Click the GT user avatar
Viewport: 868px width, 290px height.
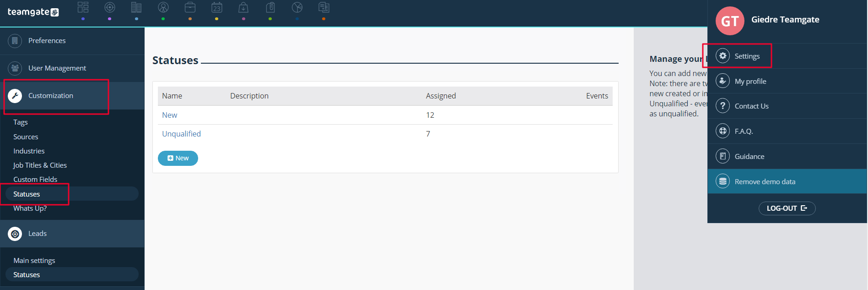click(730, 21)
